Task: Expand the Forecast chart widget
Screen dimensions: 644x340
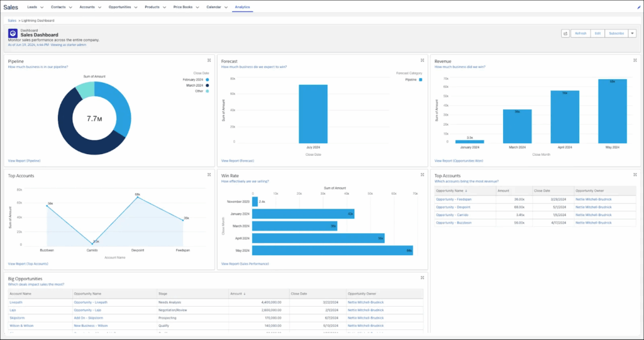Action: point(421,60)
